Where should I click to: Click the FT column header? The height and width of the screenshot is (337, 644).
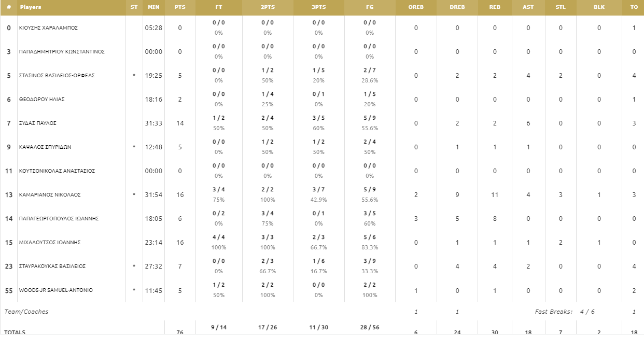tap(219, 7)
